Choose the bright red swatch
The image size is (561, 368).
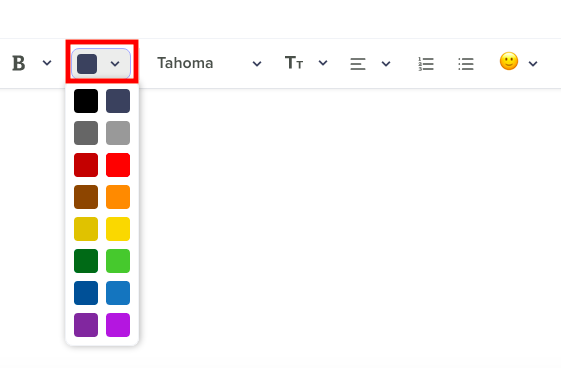[118, 165]
